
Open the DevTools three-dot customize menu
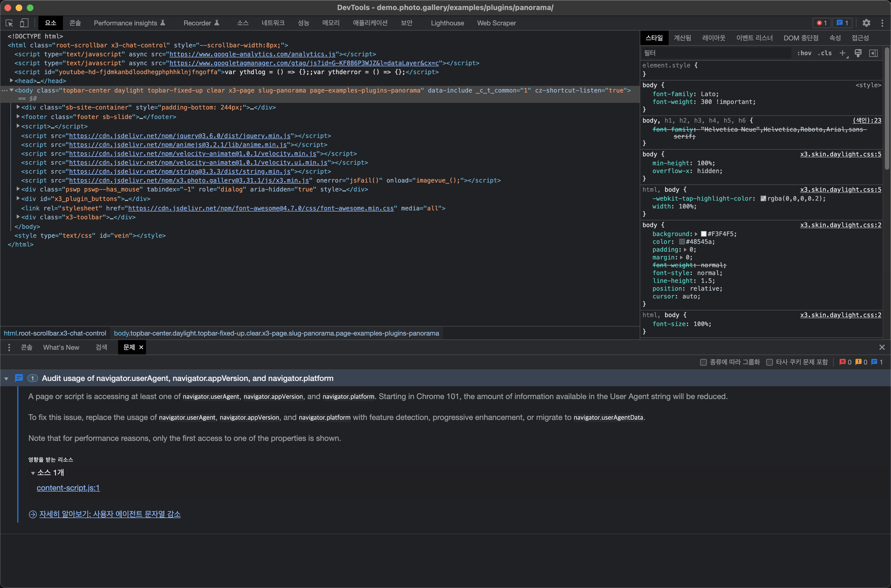882,23
